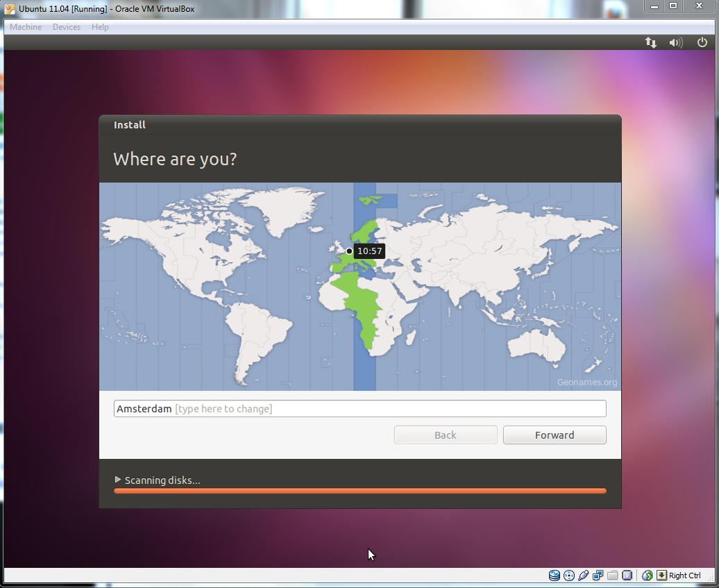Click the 'Where are you?' heading
The height and width of the screenshot is (588, 719).
[x=175, y=159]
